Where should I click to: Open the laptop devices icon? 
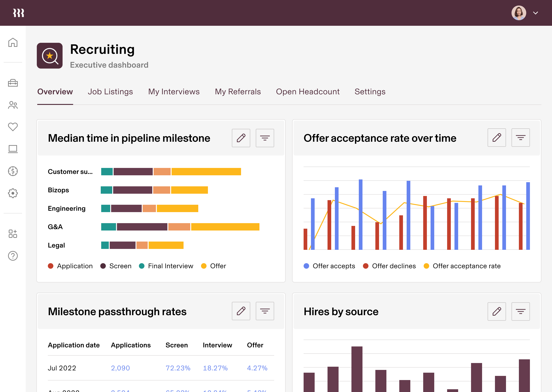13,149
